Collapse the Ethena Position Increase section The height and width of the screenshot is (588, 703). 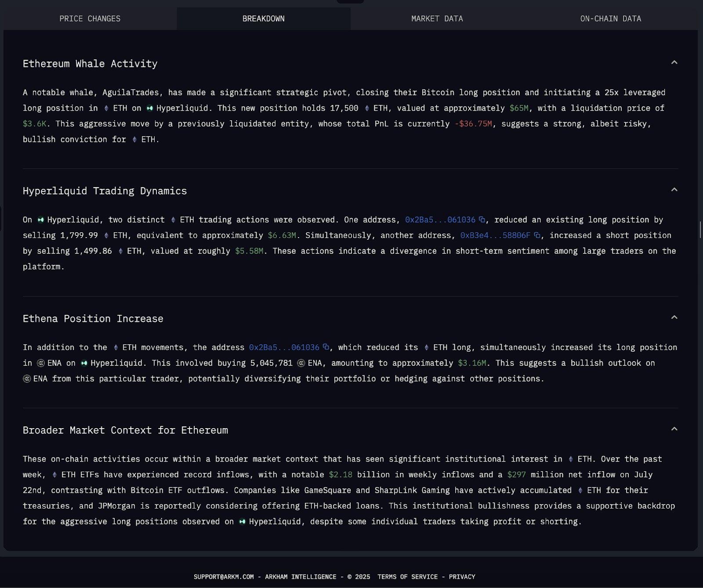674,317
